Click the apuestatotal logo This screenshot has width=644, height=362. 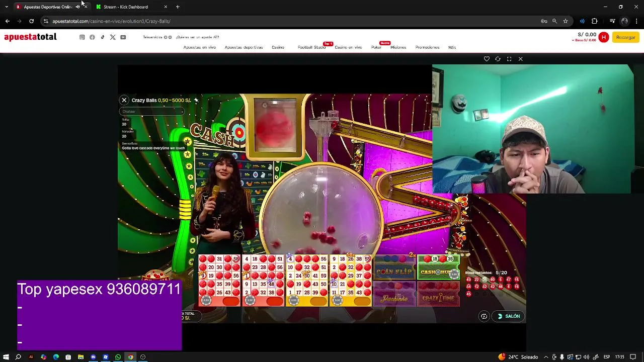click(30, 37)
